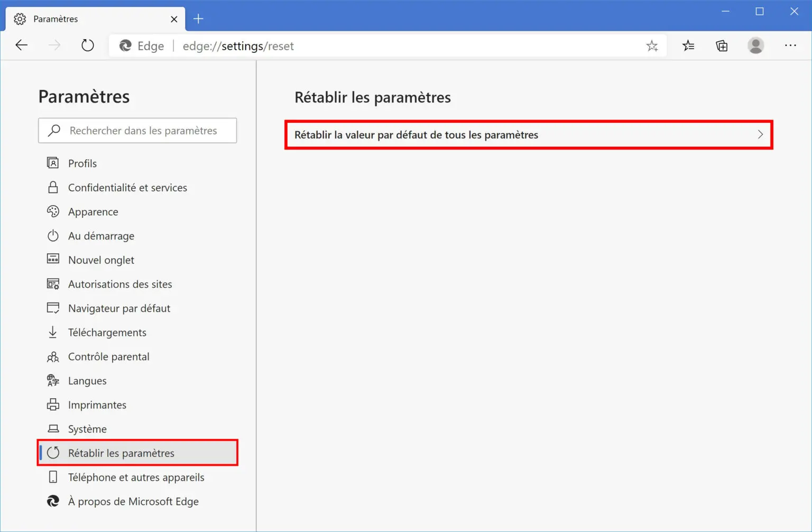Viewport: 812px width, 532px height.
Task: Open a new tab with plus button
Action: coord(198,19)
